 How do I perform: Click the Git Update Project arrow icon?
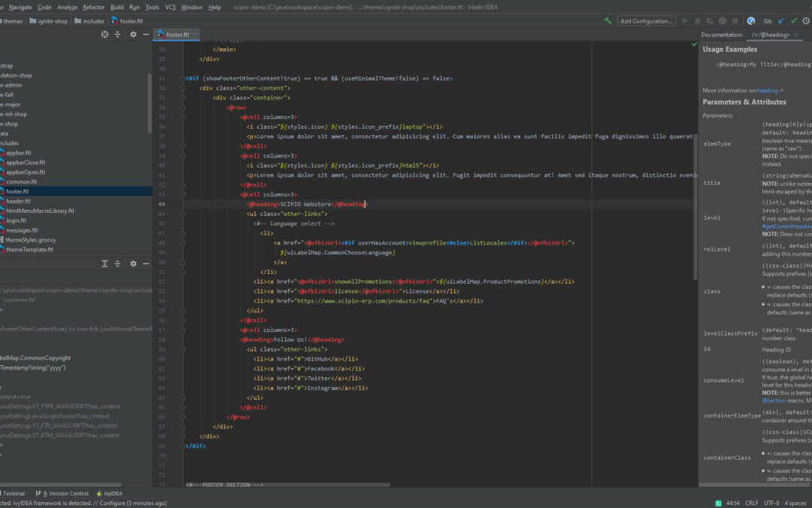(x=781, y=21)
